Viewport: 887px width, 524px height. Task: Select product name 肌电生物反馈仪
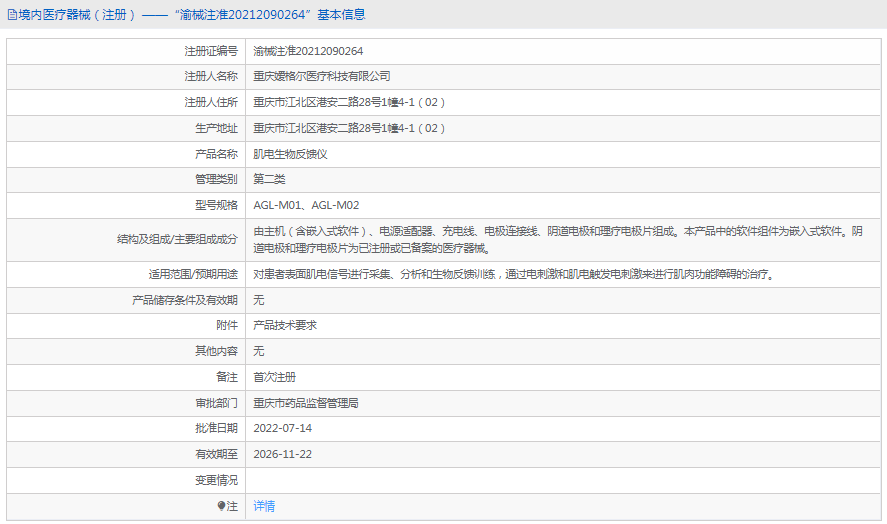point(290,154)
